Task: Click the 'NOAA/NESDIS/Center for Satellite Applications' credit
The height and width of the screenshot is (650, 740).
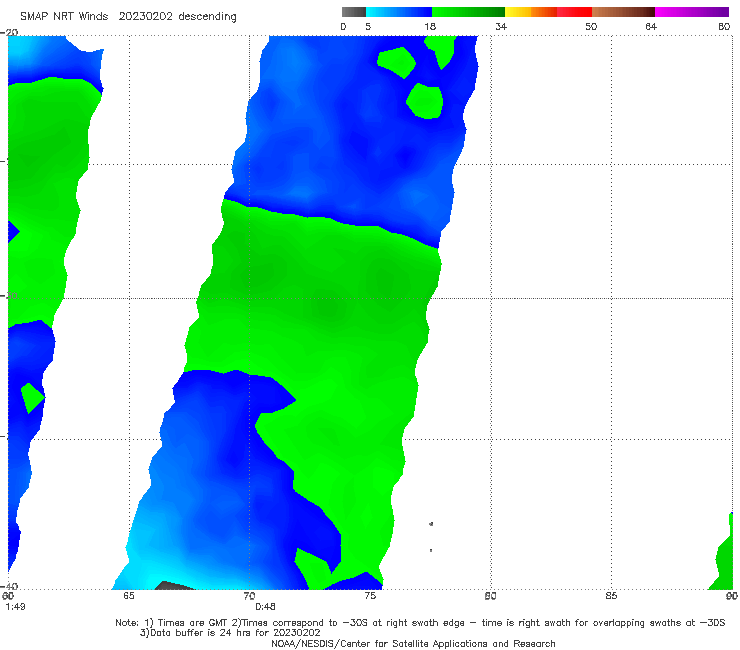Action: click(413, 643)
